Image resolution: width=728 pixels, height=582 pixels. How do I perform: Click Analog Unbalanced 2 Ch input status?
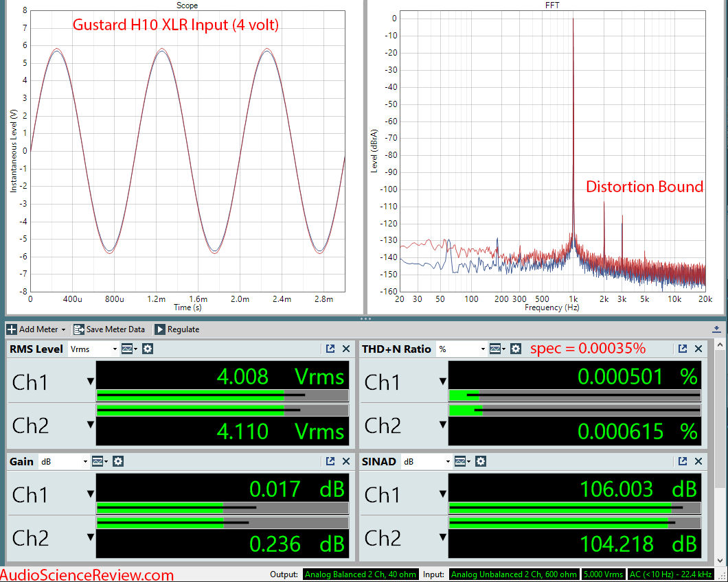pyautogui.click(x=514, y=574)
